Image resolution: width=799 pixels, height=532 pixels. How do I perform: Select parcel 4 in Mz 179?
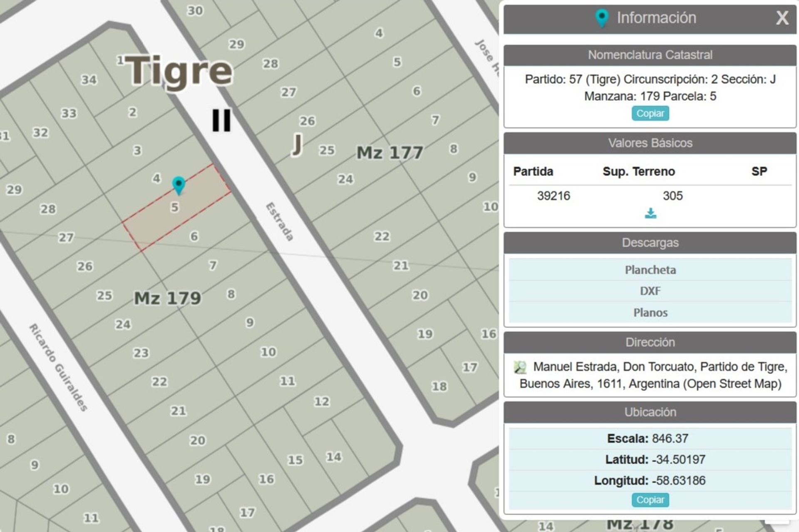[x=156, y=178]
